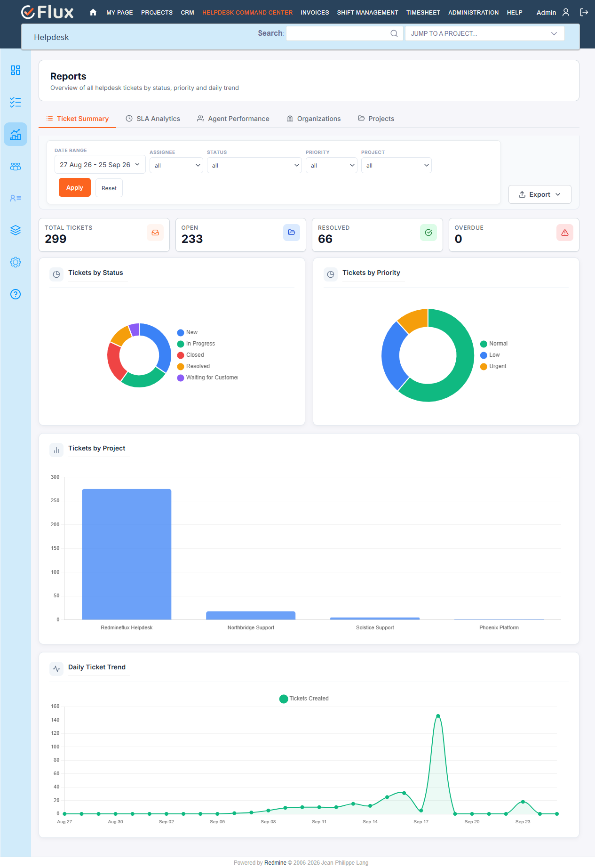Open the Project filter dropdown

[x=397, y=165]
